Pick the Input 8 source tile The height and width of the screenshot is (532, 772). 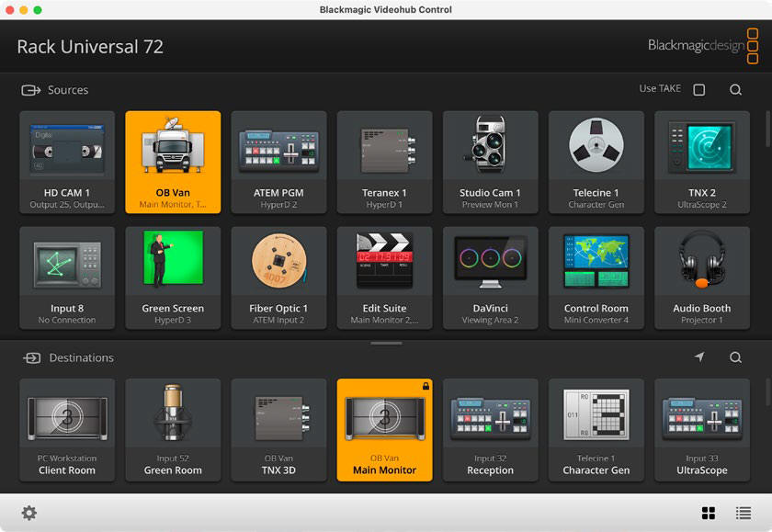pyautogui.click(x=67, y=277)
